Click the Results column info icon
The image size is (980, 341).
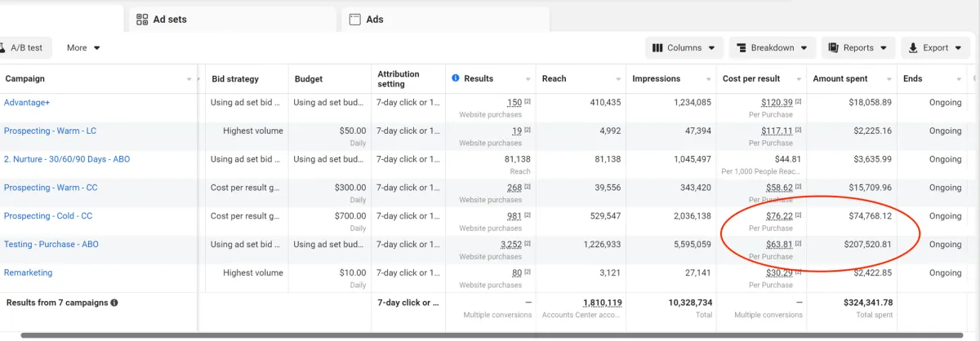click(456, 78)
